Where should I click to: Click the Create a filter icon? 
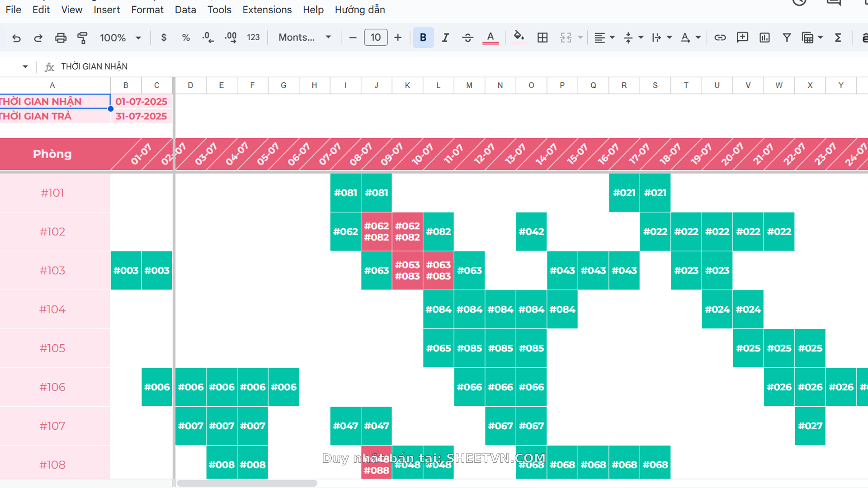point(787,38)
